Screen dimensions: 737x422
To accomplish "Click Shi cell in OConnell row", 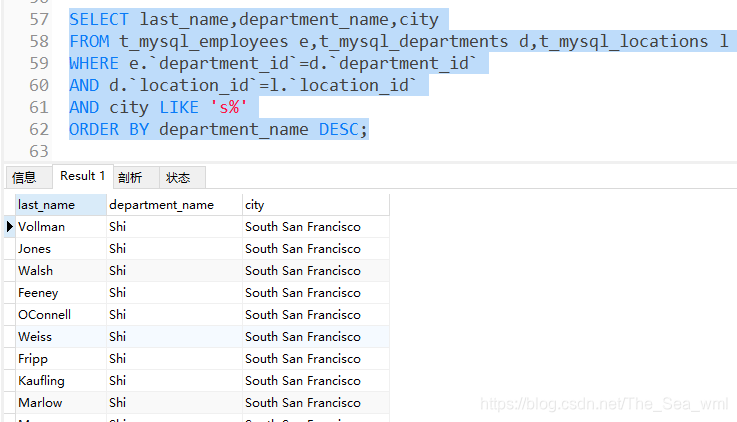I will tap(174, 315).
